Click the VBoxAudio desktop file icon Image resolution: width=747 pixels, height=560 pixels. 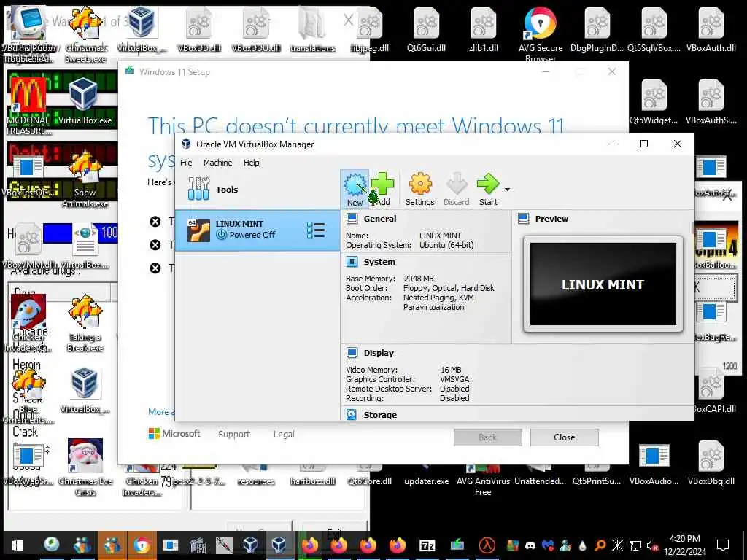654,463
